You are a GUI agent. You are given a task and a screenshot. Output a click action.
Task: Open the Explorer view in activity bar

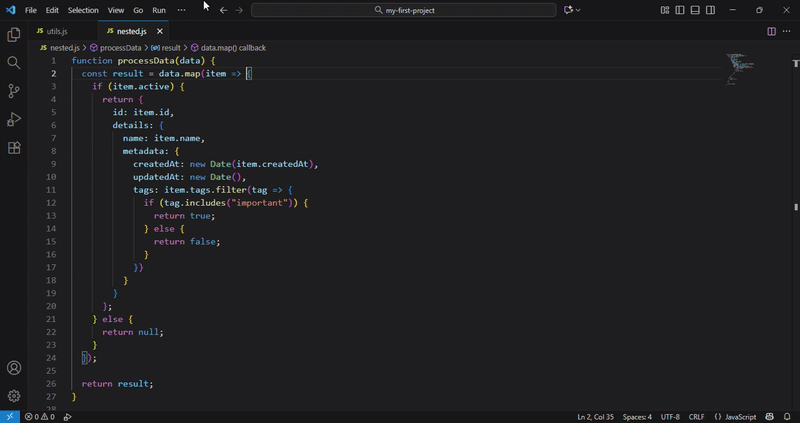[14, 35]
